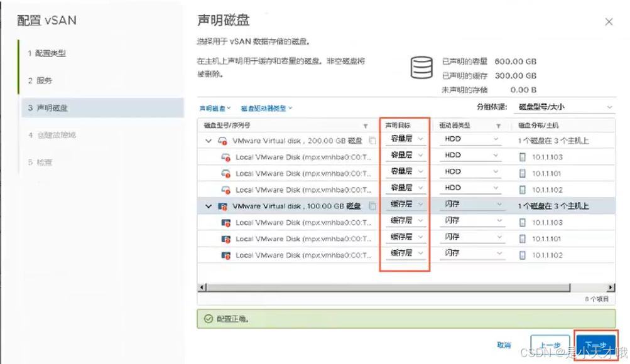
Task: Select wizard step 3 声明磁盘
Action: coord(102,108)
